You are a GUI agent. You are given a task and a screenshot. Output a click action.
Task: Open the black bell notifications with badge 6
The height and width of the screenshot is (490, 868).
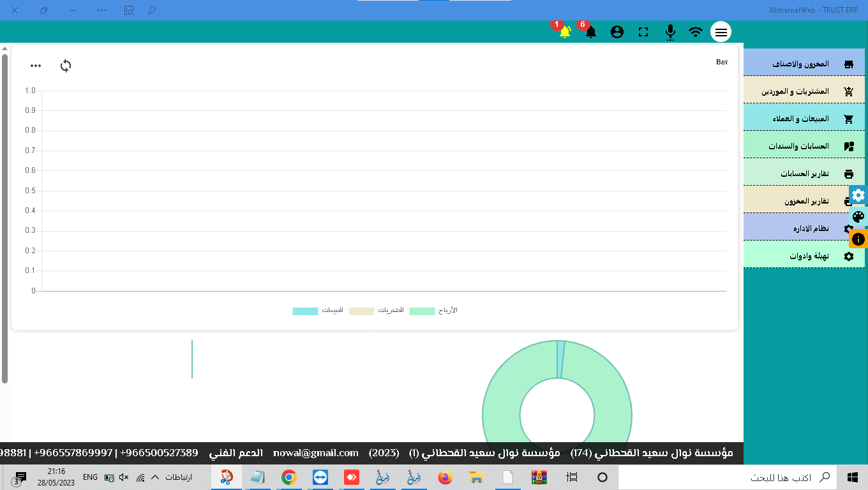click(591, 32)
